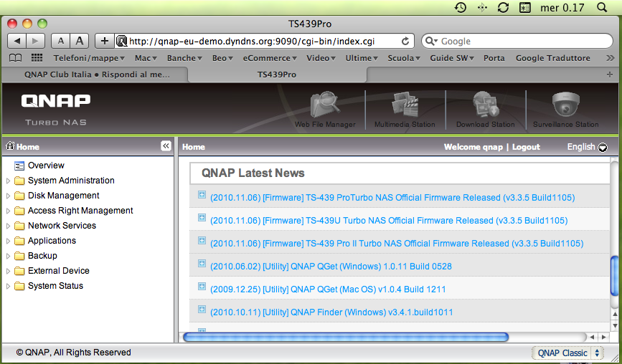
Task: Open the eCommerce bookmarks menu
Action: [x=270, y=58]
